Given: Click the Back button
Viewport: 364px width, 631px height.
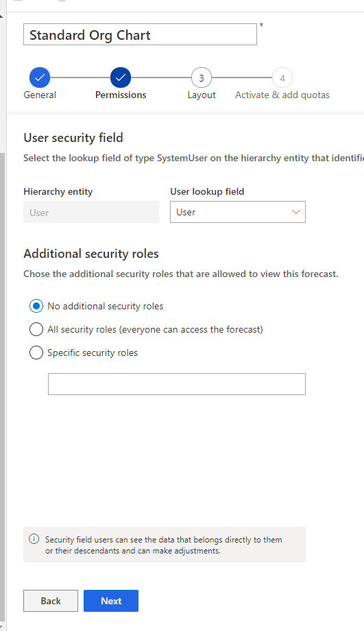Looking at the screenshot, I should [51, 601].
